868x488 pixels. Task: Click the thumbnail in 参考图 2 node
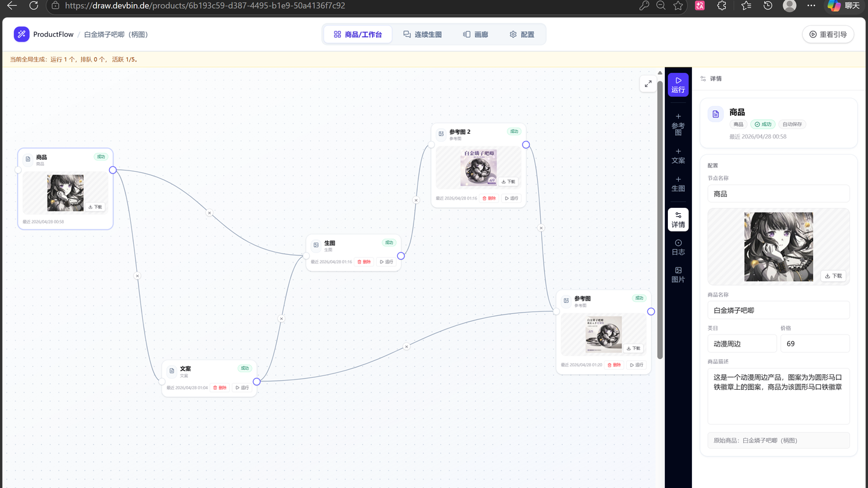pos(479,167)
